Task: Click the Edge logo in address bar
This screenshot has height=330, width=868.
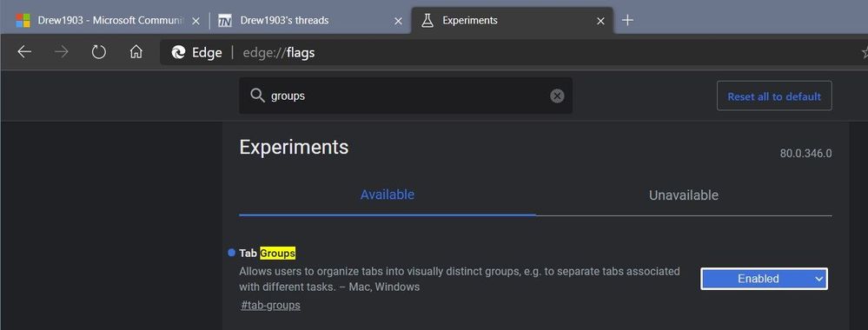Action: pyautogui.click(x=178, y=53)
